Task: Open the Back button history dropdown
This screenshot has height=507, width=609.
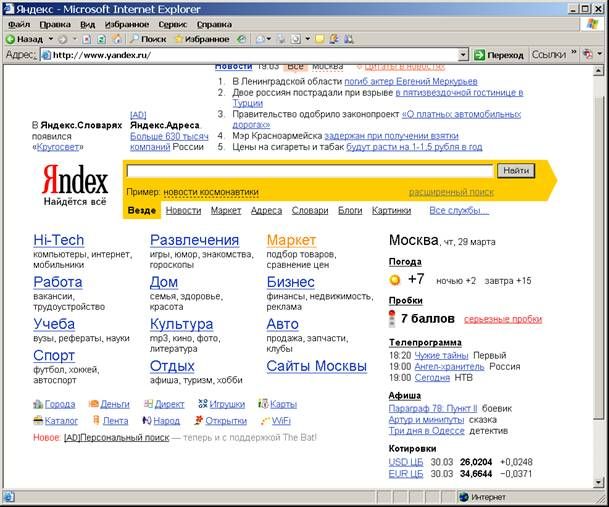Action: tap(50, 39)
